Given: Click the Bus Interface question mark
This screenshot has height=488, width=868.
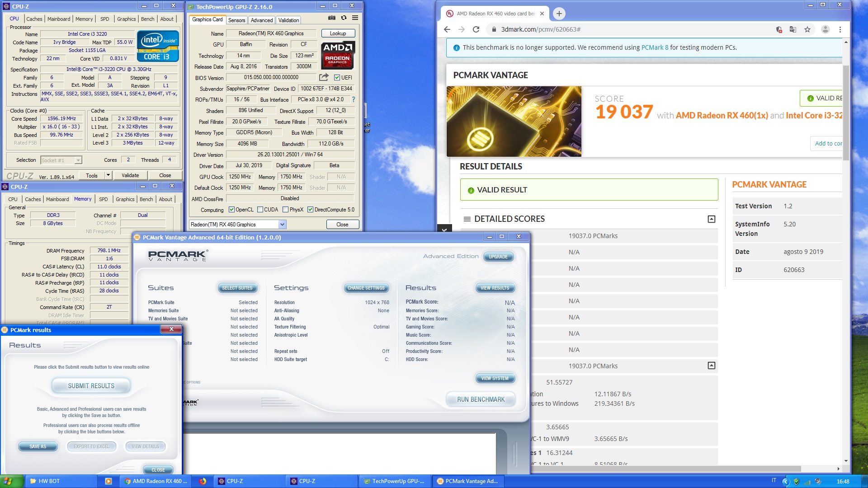Looking at the screenshot, I should 354,99.
